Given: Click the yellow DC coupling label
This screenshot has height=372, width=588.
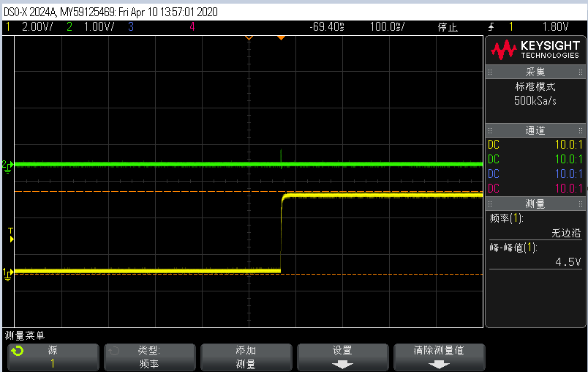Looking at the screenshot, I should point(494,144).
